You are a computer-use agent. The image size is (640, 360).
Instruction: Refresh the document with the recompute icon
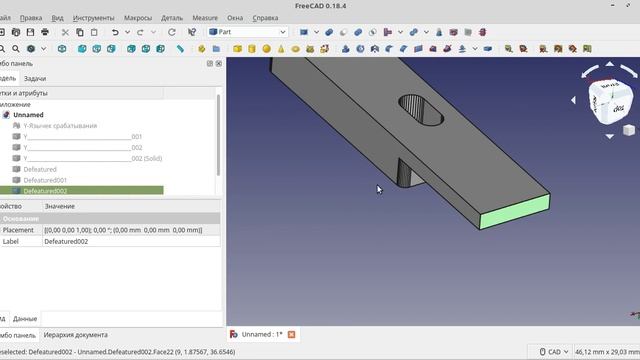(x=172, y=32)
